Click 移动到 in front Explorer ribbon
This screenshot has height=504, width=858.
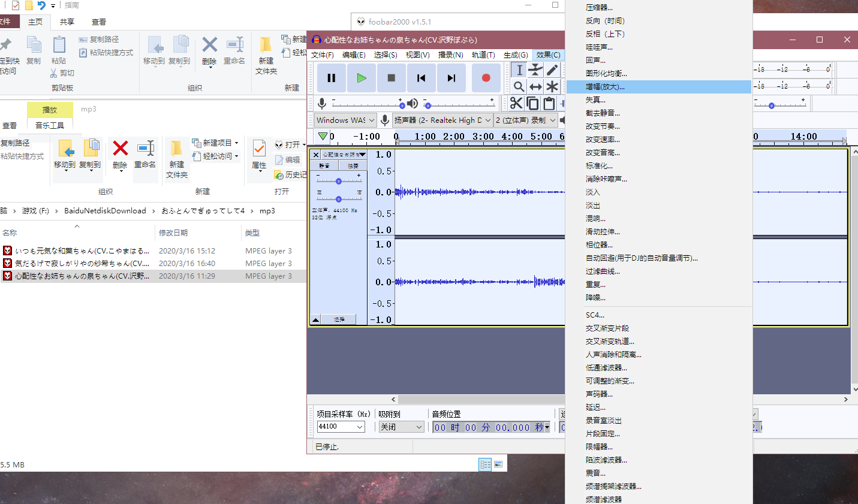tap(65, 155)
